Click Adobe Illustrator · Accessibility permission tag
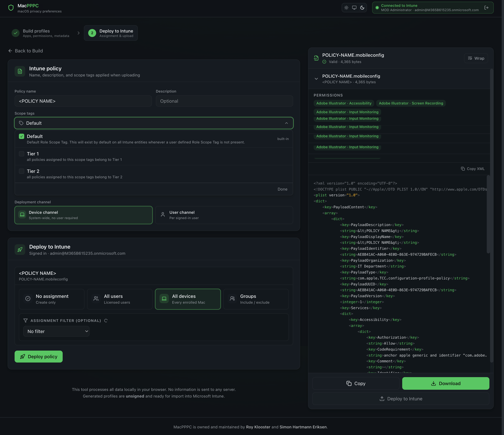 (x=344, y=103)
